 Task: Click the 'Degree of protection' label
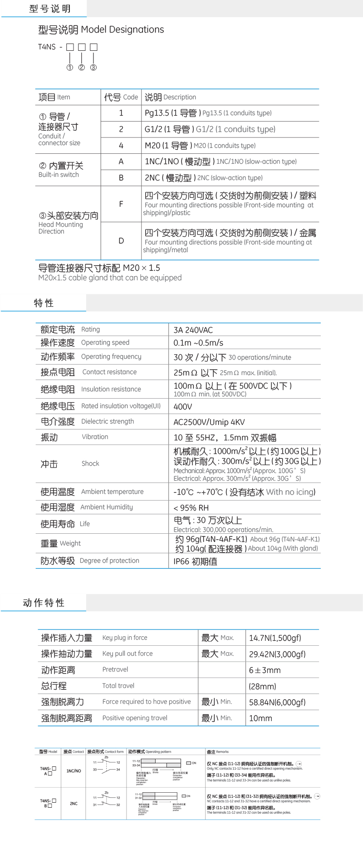[109, 561]
